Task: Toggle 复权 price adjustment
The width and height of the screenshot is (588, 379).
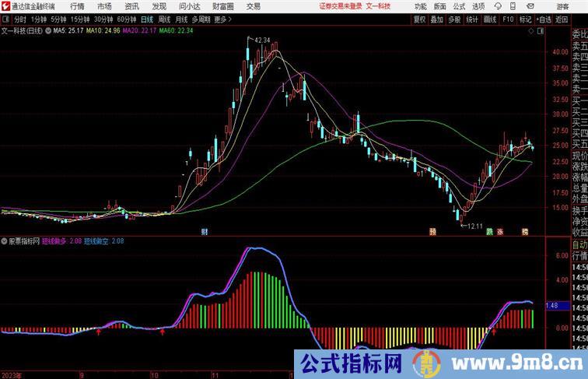Action: 419,19
